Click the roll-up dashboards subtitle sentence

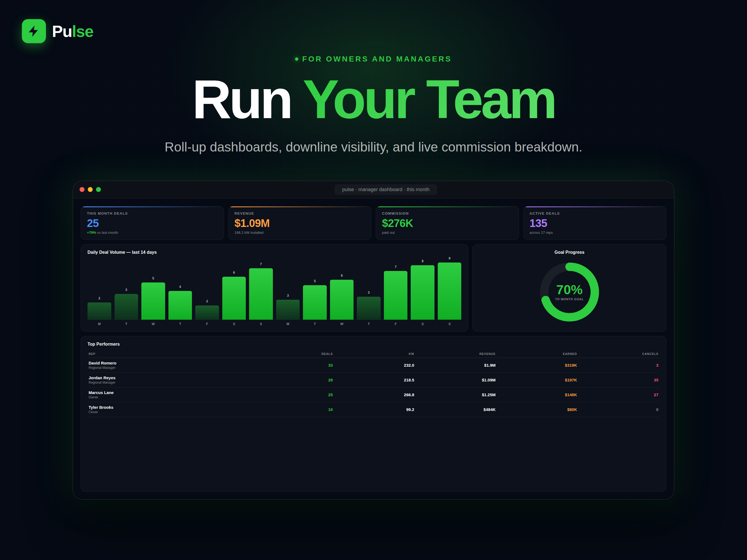coord(373,147)
